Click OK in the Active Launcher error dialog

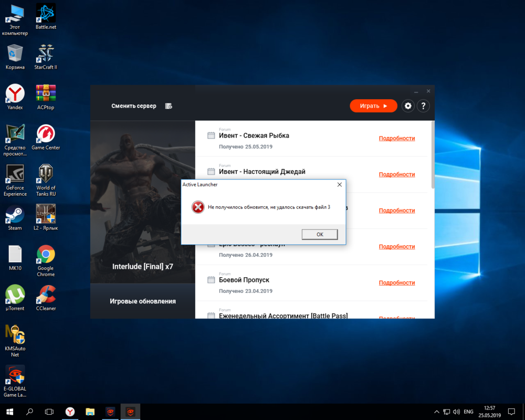click(x=319, y=234)
